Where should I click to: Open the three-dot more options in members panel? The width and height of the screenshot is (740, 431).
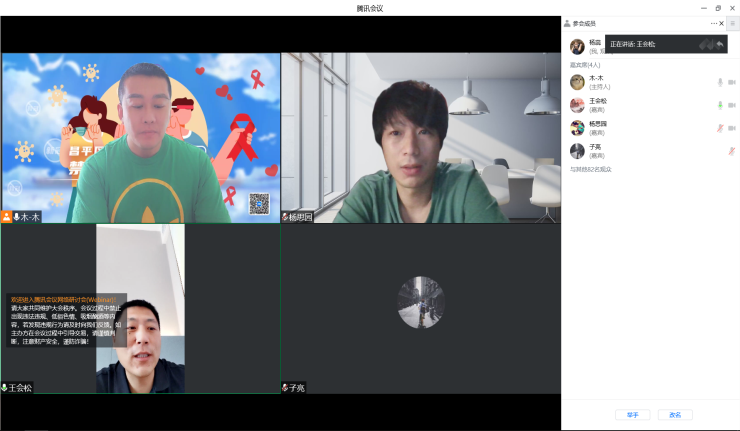tap(714, 23)
